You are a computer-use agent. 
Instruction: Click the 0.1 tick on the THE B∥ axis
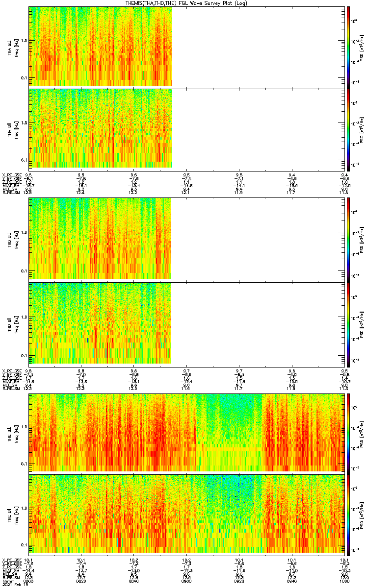24,545
